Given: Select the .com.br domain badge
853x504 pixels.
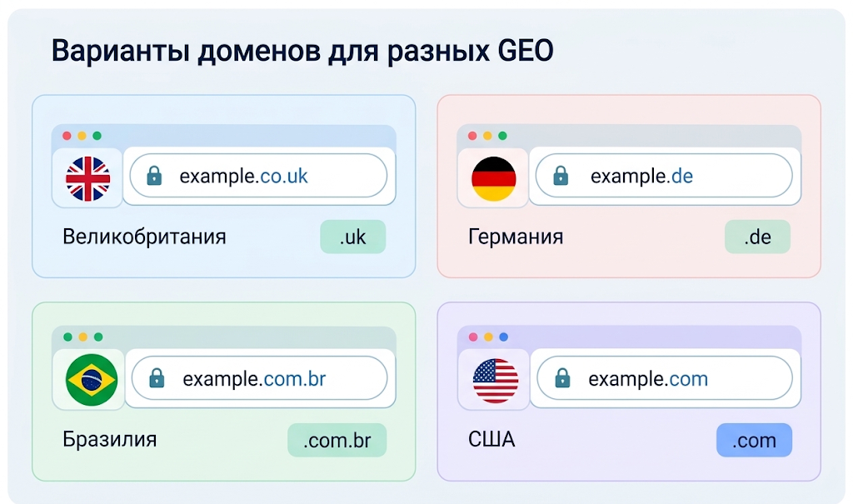Looking at the screenshot, I should [x=337, y=440].
